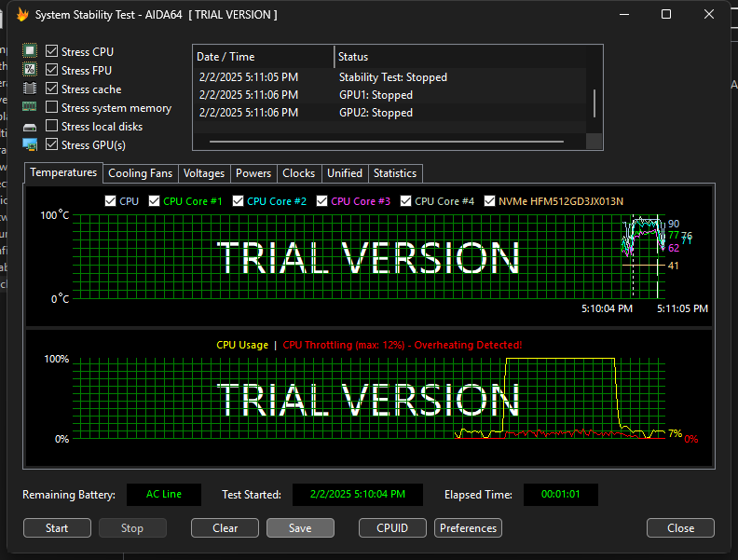Click the CPU chip icon beside Stress CPU

click(30, 51)
